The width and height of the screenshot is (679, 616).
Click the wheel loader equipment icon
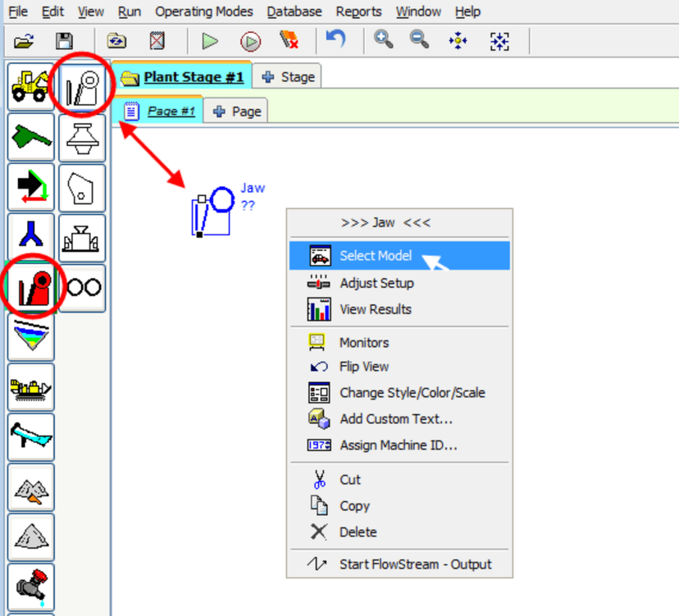(x=31, y=86)
